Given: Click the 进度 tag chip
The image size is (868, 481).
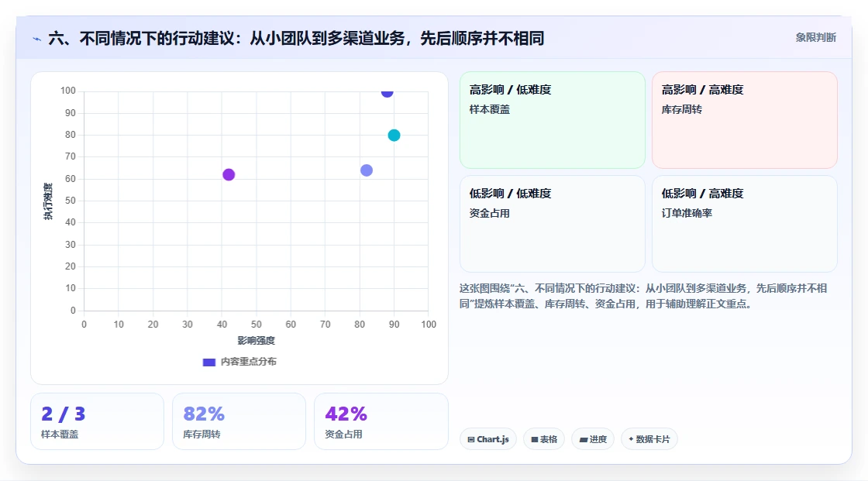Looking at the screenshot, I should click(x=593, y=439).
